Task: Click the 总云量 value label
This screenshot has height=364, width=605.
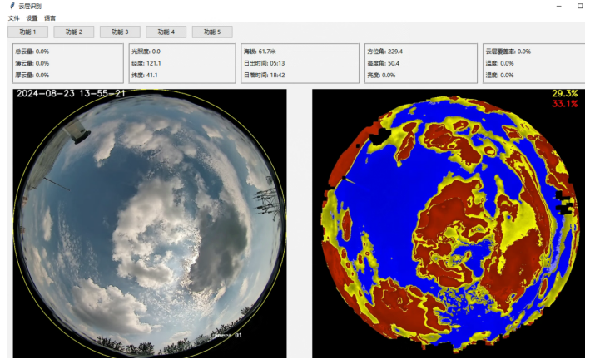Action: pos(32,52)
